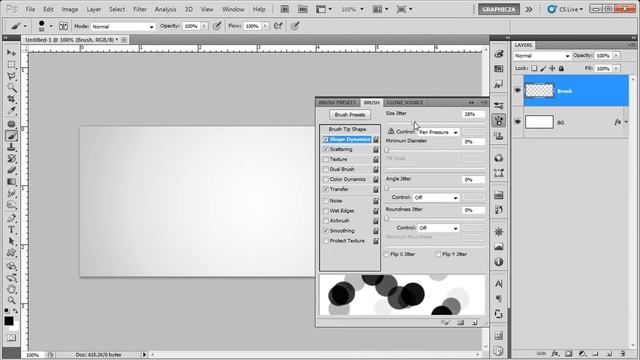Screen dimensions: 640x360
Task: Open Angle Jitter Control dropdown
Action: coord(436,198)
